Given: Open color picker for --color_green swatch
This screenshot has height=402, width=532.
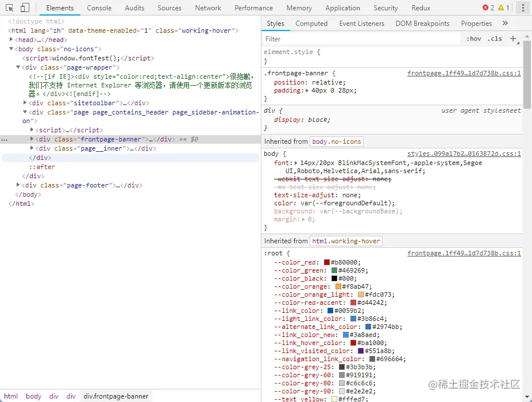Looking at the screenshot, I should pyautogui.click(x=334, y=270).
